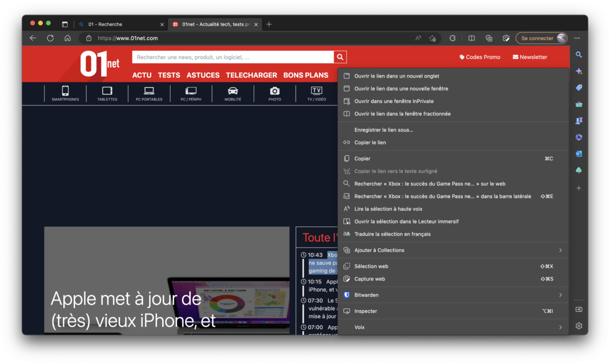Open the sidebar Tools briefcase icon
The height and width of the screenshot is (364, 610).
579,104
